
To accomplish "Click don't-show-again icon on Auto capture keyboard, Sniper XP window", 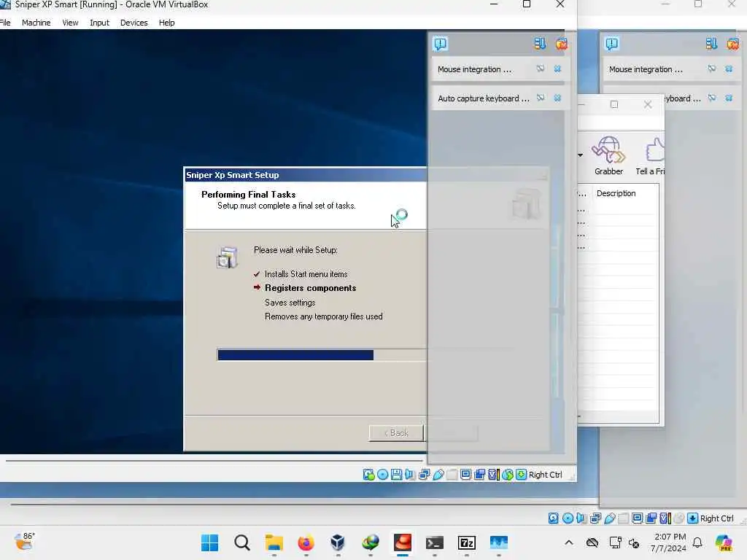I will coord(541,98).
